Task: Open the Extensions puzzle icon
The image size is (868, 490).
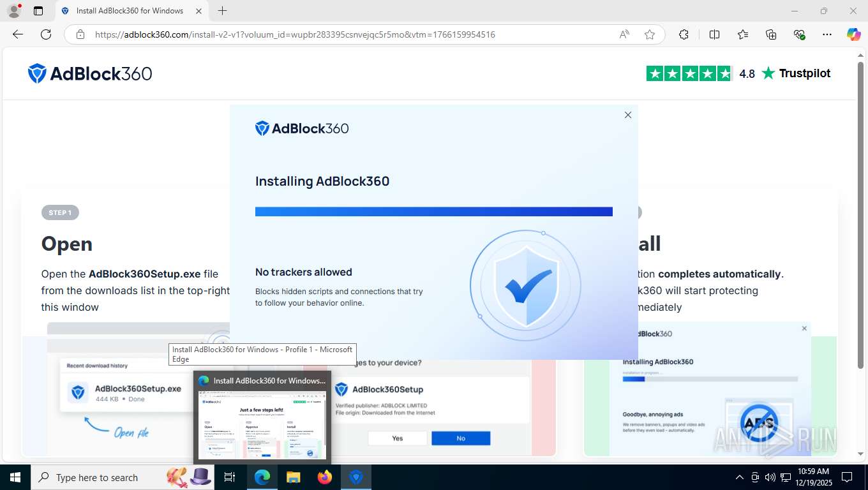Action: click(684, 34)
